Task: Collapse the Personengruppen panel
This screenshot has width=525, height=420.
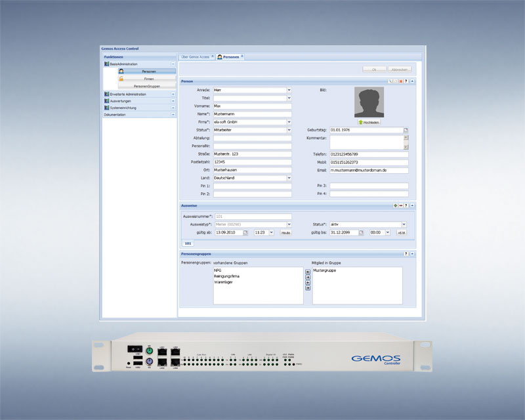Action: pyautogui.click(x=412, y=254)
